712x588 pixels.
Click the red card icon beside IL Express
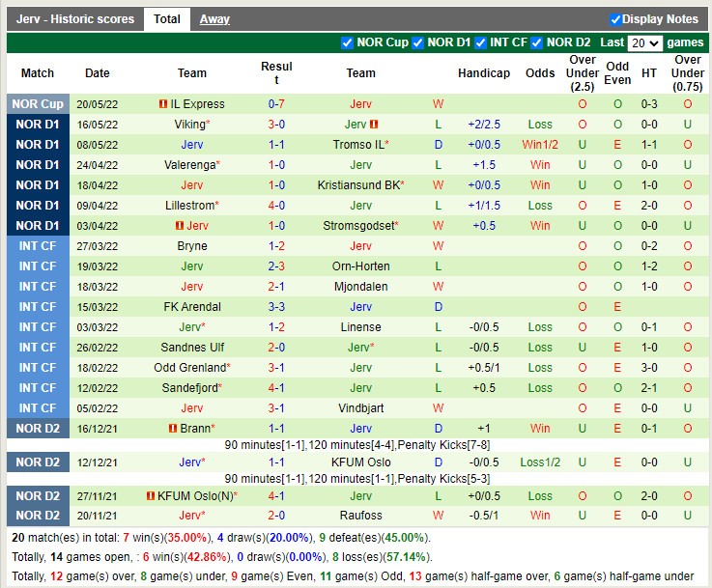(x=163, y=104)
